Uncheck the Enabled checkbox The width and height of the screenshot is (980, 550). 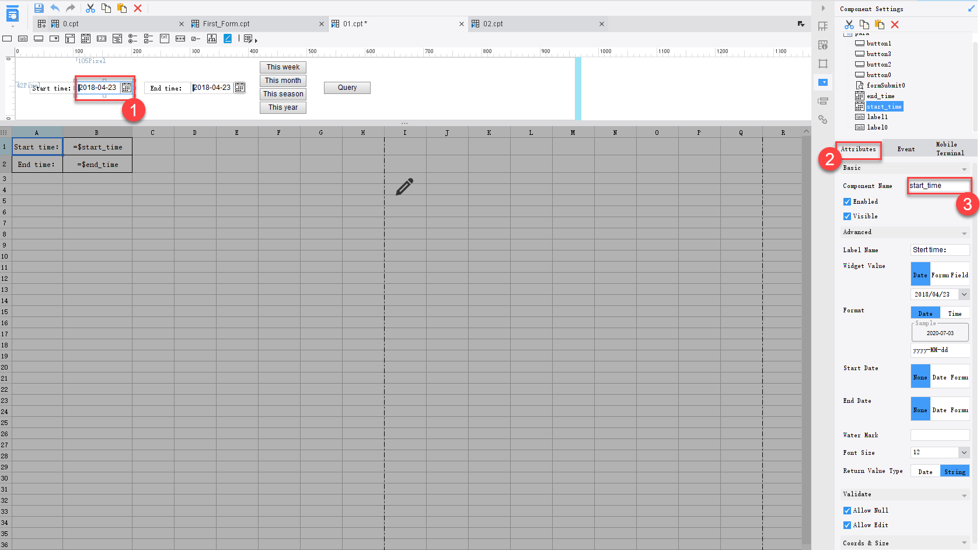tap(848, 201)
